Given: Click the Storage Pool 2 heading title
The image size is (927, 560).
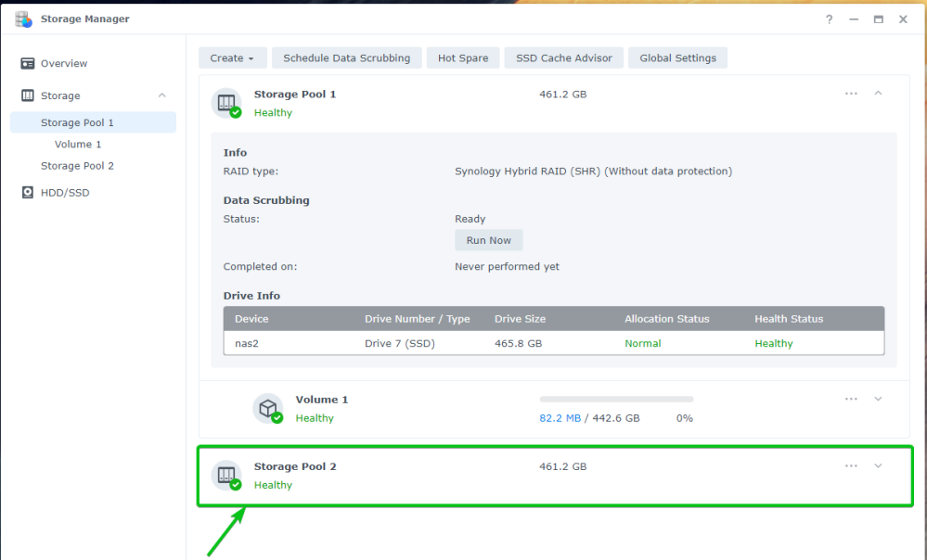Looking at the screenshot, I should 295,466.
